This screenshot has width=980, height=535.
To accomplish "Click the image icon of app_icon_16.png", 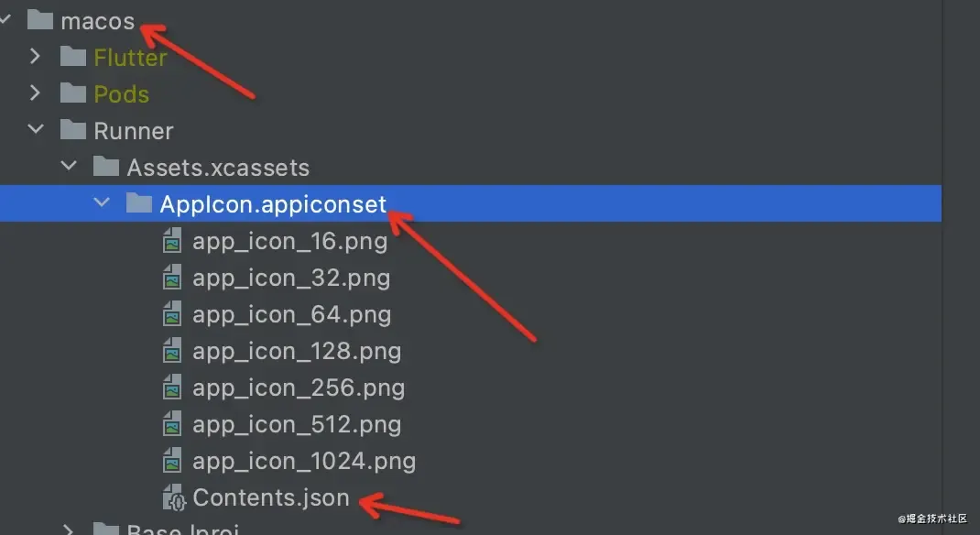I will (x=171, y=242).
